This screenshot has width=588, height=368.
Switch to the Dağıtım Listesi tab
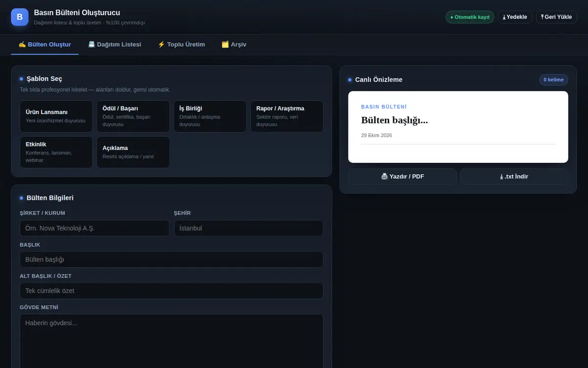pyautogui.click(x=114, y=45)
